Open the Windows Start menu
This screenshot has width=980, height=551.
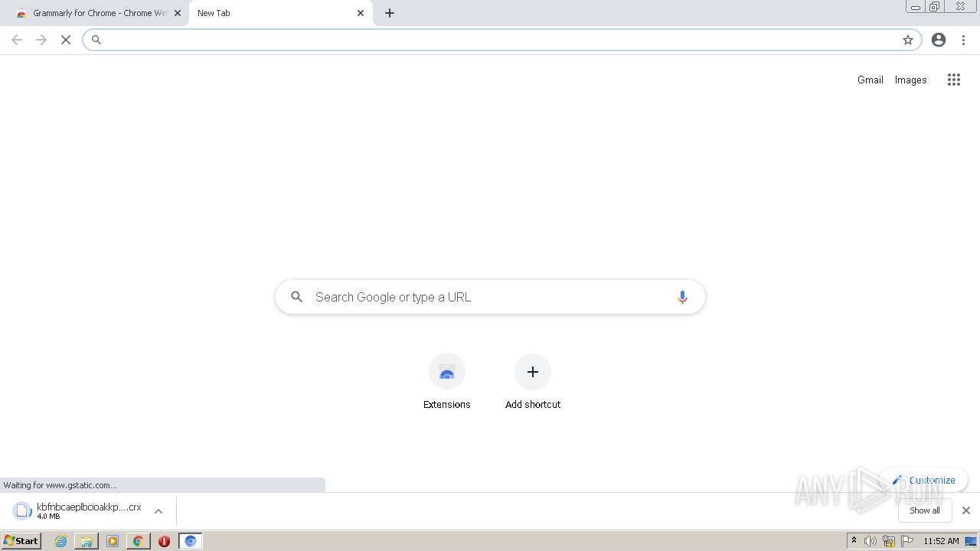(21, 541)
